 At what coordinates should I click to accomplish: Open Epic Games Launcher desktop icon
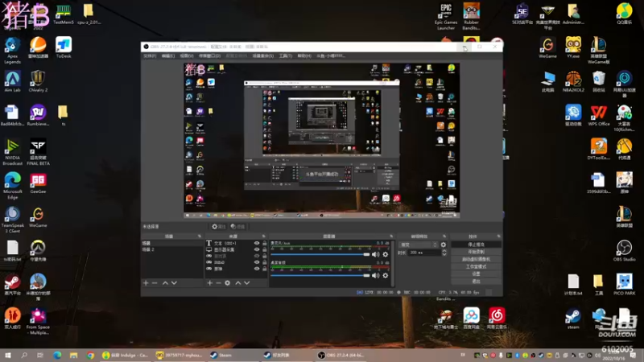(x=446, y=17)
